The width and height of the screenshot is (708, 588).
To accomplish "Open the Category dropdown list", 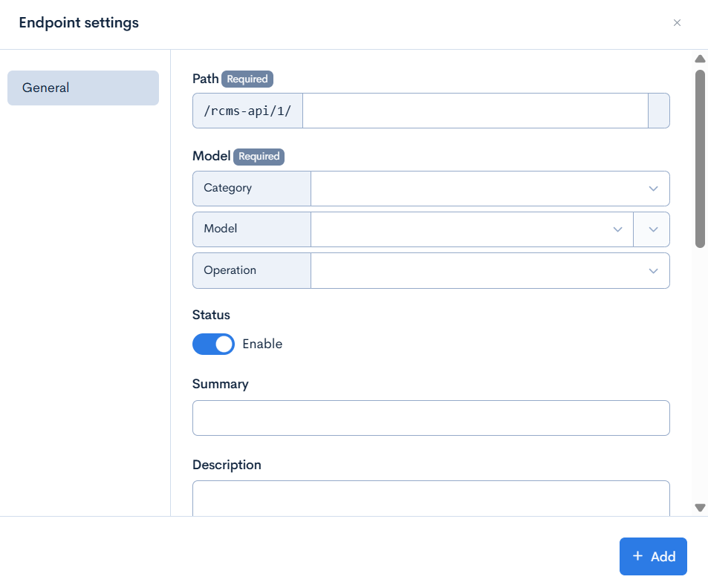I will coord(490,189).
